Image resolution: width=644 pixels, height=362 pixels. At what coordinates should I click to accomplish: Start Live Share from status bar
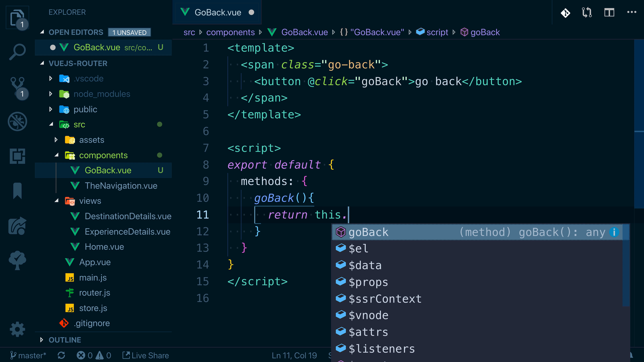(x=146, y=355)
